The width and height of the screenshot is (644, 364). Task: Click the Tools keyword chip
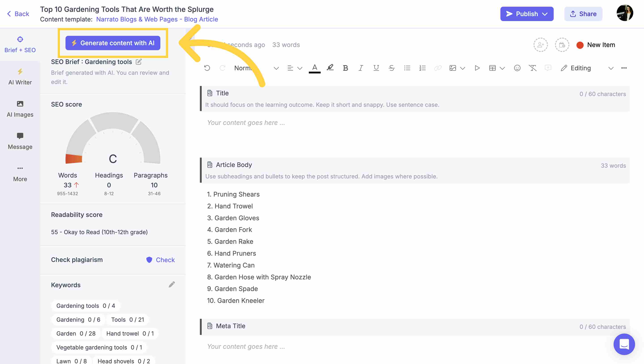(x=127, y=320)
